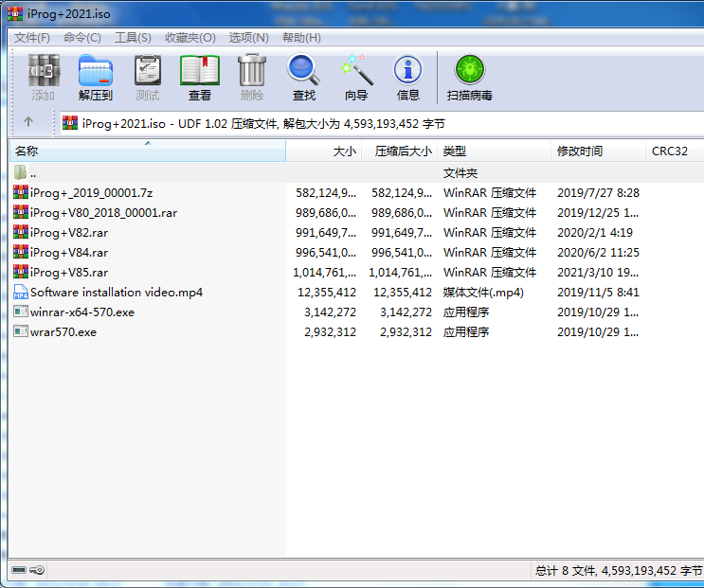Click the size value 12,355,412 in size column
Image resolution: width=704 pixels, height=588 pixels.
click(x=327, y=293)
